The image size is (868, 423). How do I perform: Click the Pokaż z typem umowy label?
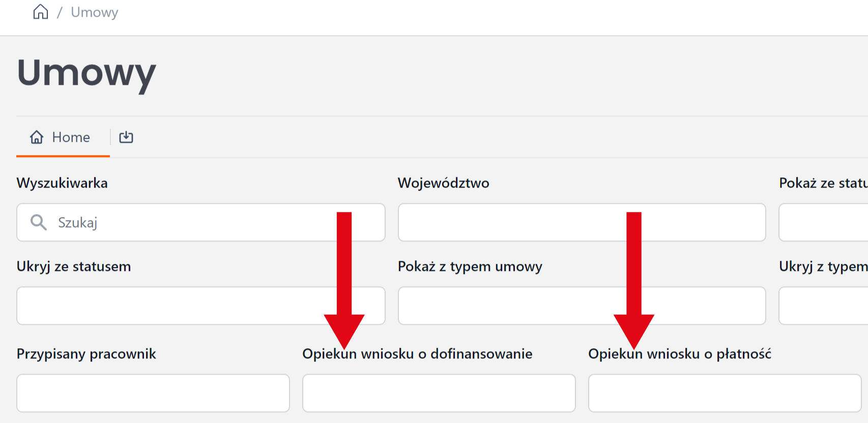(470, 266)
